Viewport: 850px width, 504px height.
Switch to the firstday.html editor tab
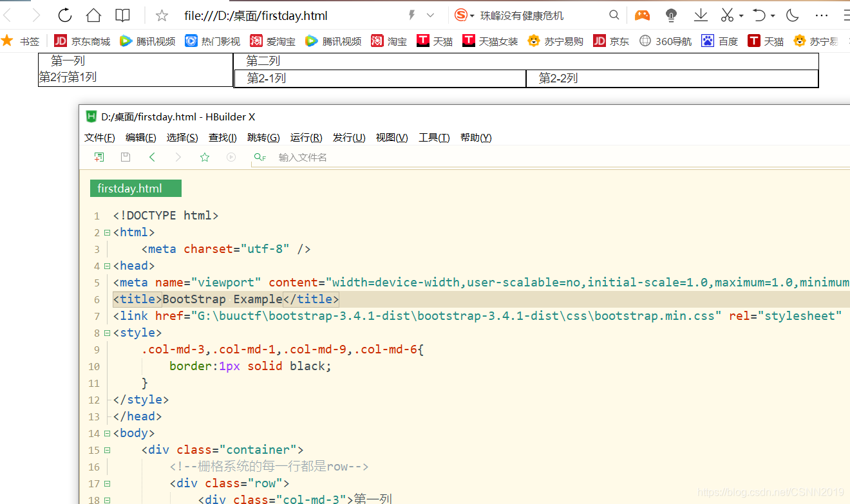point(136,188)
